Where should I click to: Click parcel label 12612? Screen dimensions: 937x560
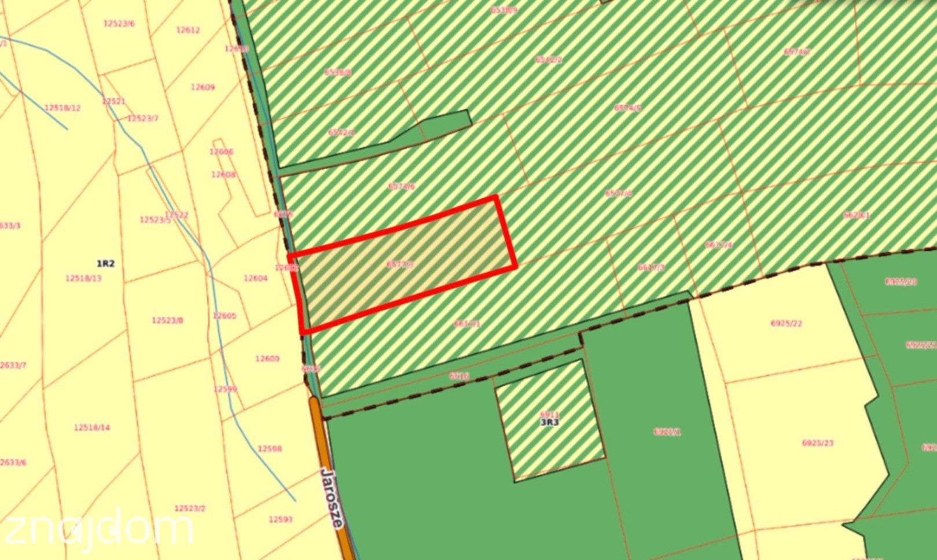click(188, 30)
